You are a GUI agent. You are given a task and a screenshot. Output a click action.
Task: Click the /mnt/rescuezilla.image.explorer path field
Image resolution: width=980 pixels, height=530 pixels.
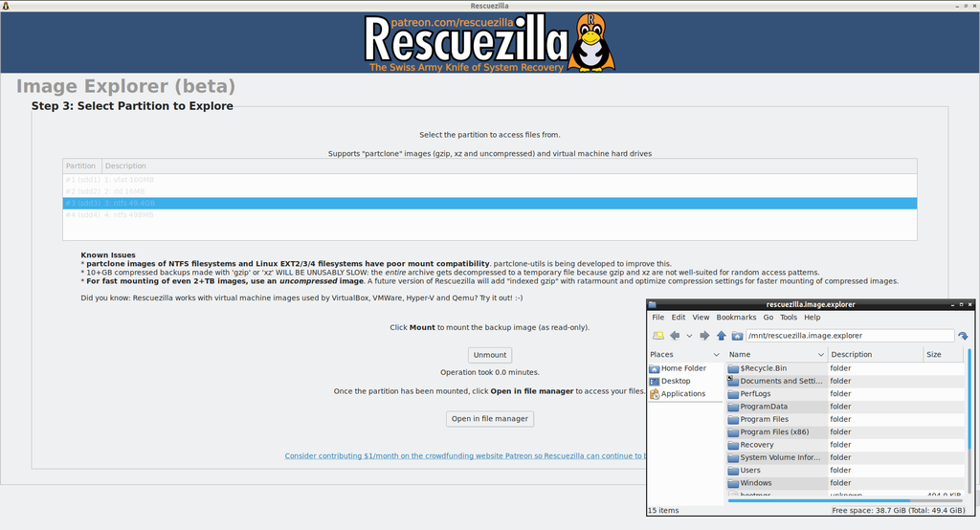(850, 336)
